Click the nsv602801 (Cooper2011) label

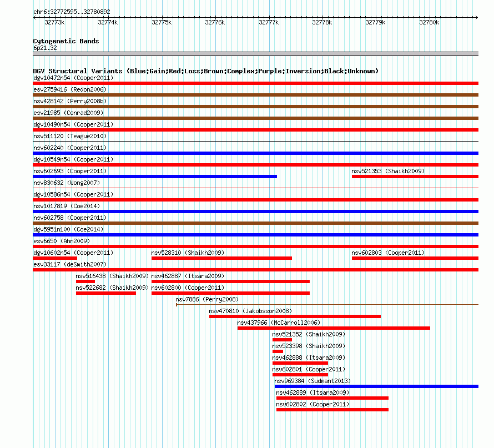coord(309,369)
